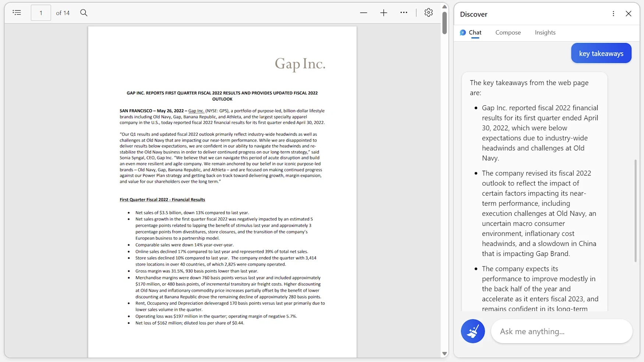Open Discover panel more options menu
This screenshot has width=644, height=362.
pos(613,14)
